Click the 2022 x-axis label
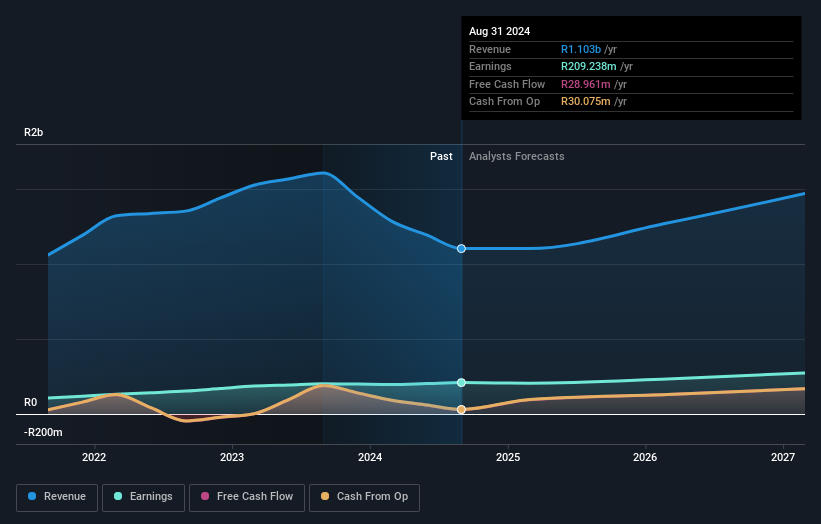This screenshot has width=821, height=524. point(94,458)
